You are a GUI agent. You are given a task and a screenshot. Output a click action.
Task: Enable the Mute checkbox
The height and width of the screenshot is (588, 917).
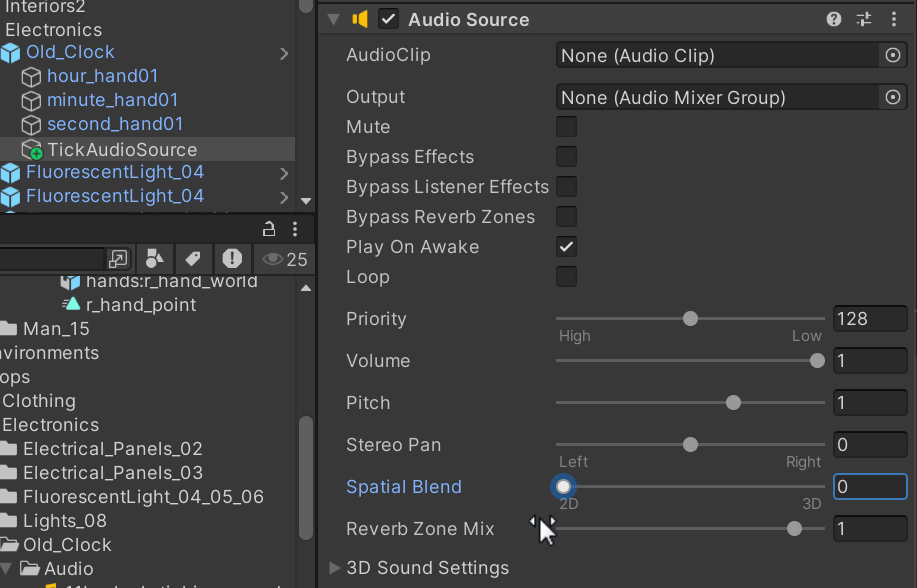566,126
